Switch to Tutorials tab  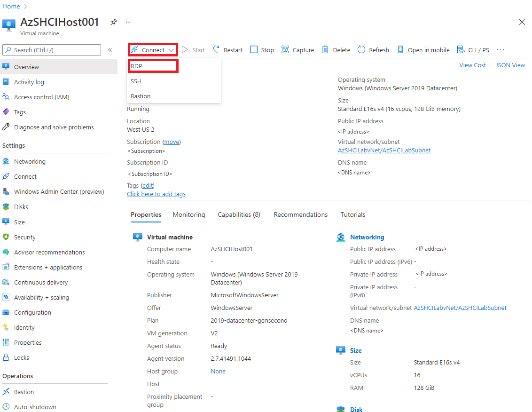tap(353, 214)
